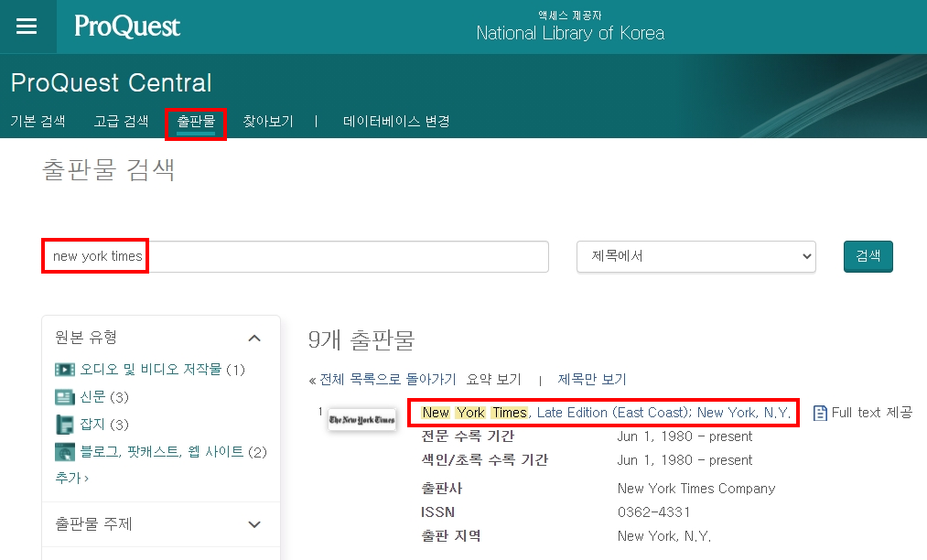The image size is (927, 560).
Task: Click 출판 지역 value New York, N.Y.
Action: 664,536
